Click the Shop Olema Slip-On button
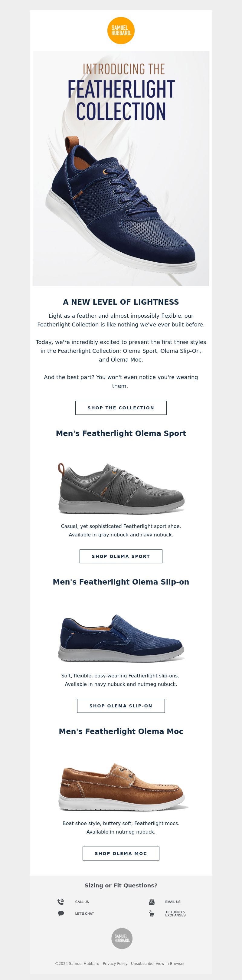The height and width of the screenshot is (980, 242). coord(121,706)
